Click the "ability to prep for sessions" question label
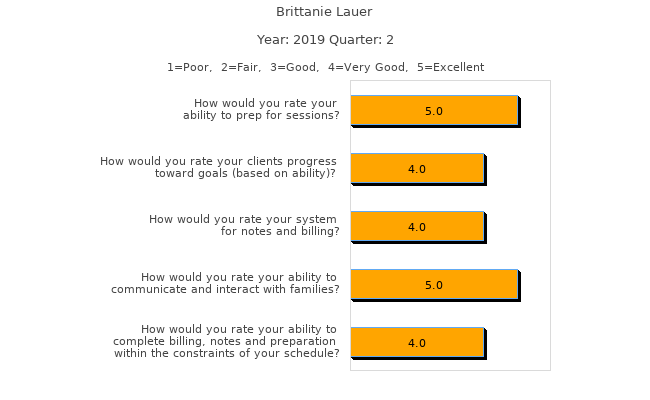 point(262,109)
